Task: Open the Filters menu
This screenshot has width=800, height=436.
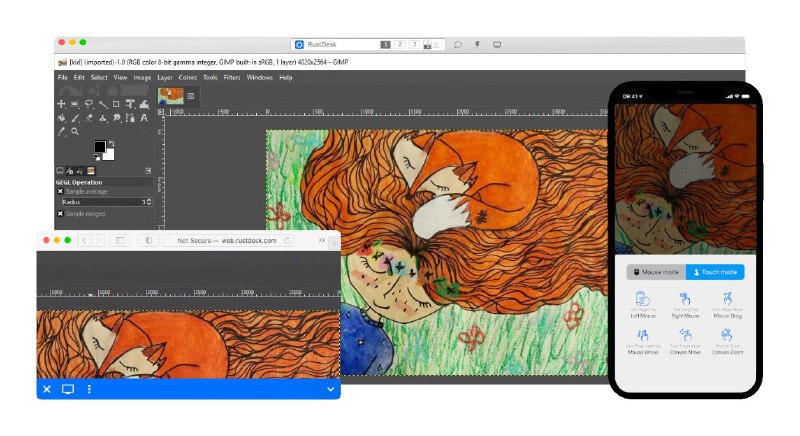Action: 232,77
